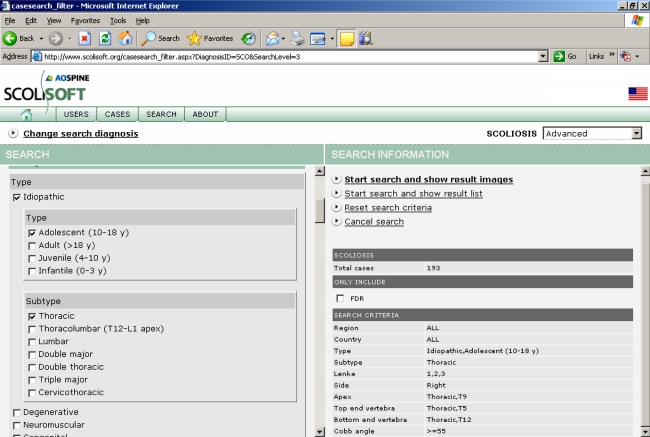Click the arrow icon beside Reset search criteria
Screen dimensions: 650x437
coord(337,207)
